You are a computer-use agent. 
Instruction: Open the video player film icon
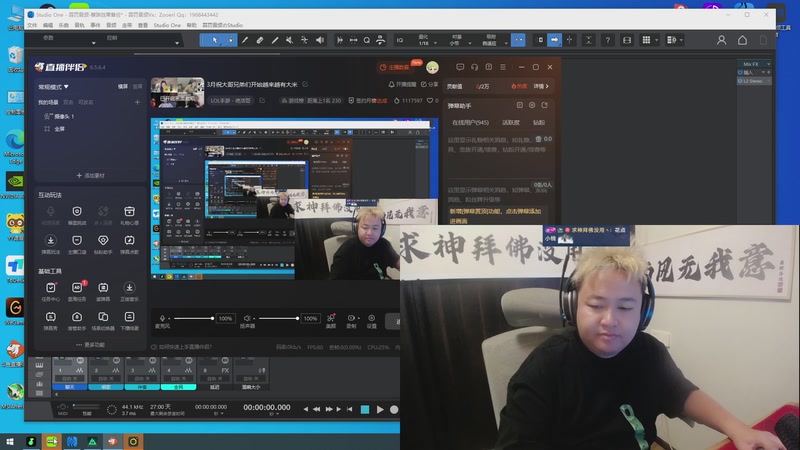(x=627, y=40)
